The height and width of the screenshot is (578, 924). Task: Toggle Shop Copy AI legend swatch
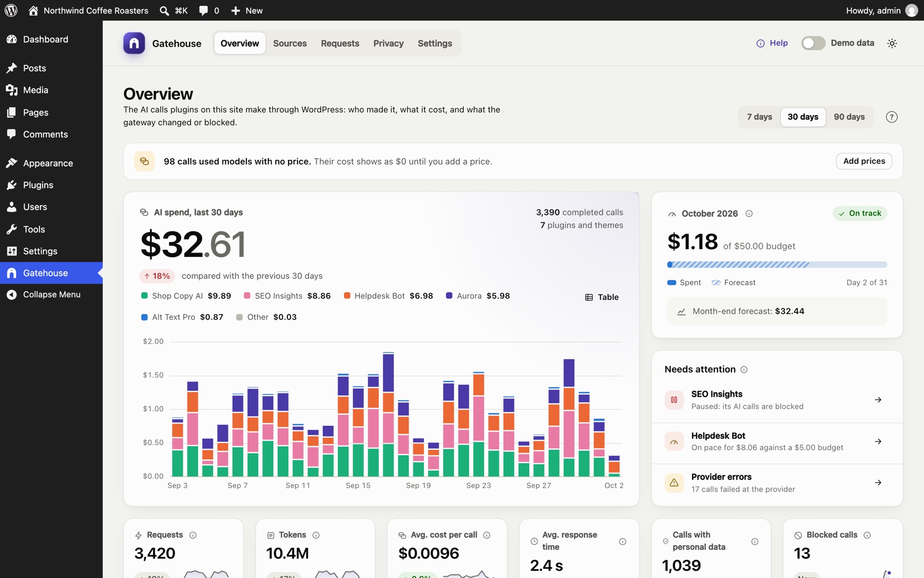144,295
